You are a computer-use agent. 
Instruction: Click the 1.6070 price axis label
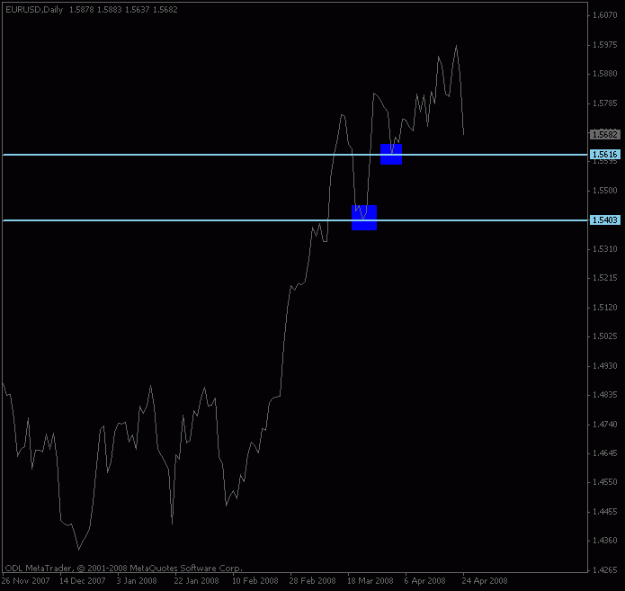[605, 15]
